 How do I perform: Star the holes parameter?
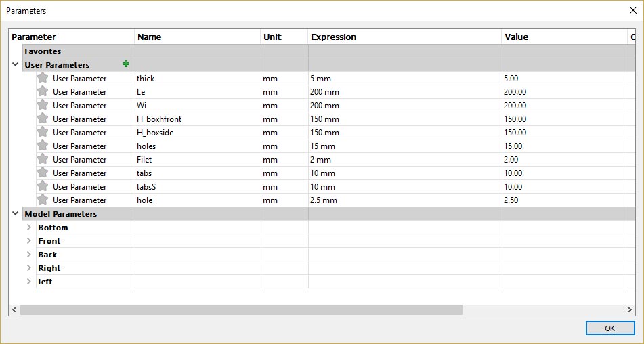tap(42, 146)
